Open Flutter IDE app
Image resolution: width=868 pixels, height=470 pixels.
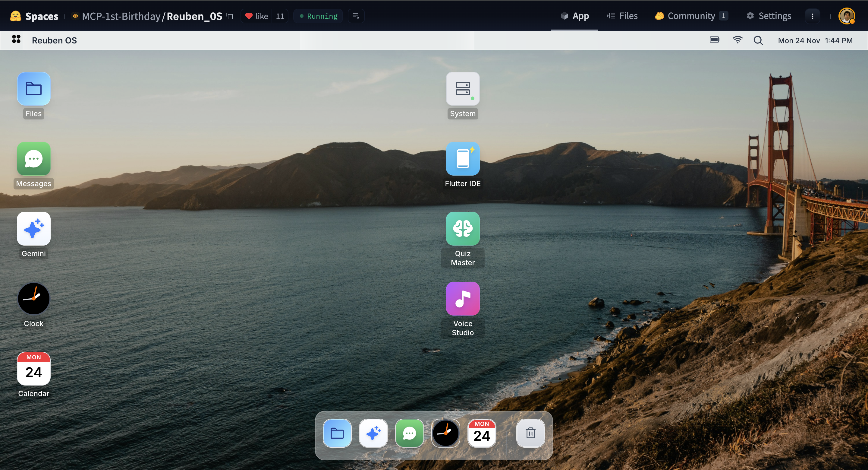[462, 159]
